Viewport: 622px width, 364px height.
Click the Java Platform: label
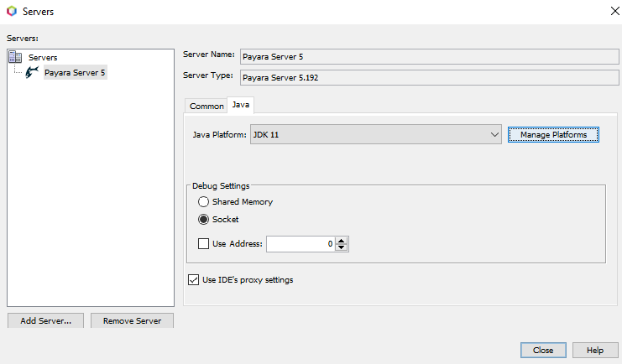click(219, 135)
